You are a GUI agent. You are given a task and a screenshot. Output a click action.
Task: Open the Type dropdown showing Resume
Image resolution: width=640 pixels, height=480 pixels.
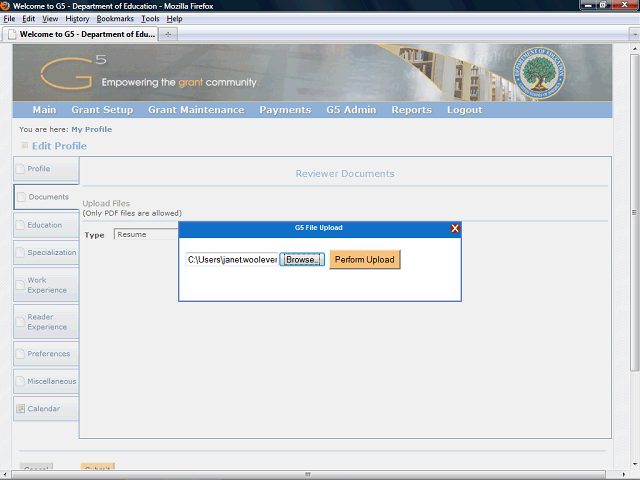[x=146, y=234]
